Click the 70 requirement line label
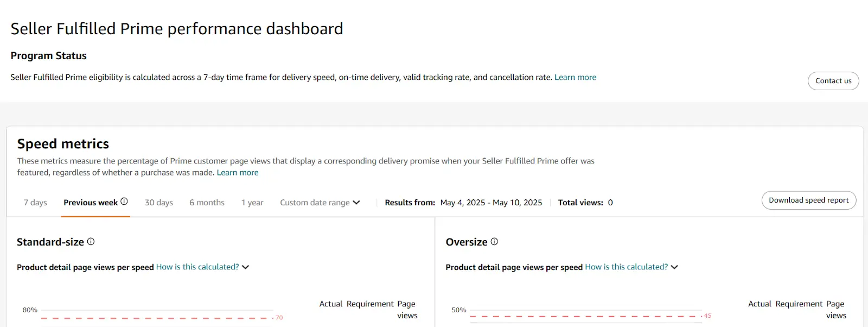The image size is (868, 327). point(279,318)
